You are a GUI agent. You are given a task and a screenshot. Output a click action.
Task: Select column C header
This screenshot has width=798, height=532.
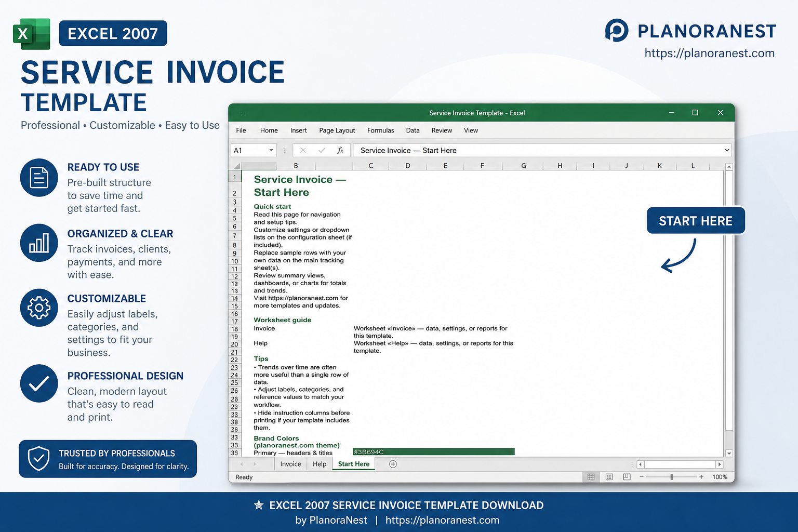[371, 166]
